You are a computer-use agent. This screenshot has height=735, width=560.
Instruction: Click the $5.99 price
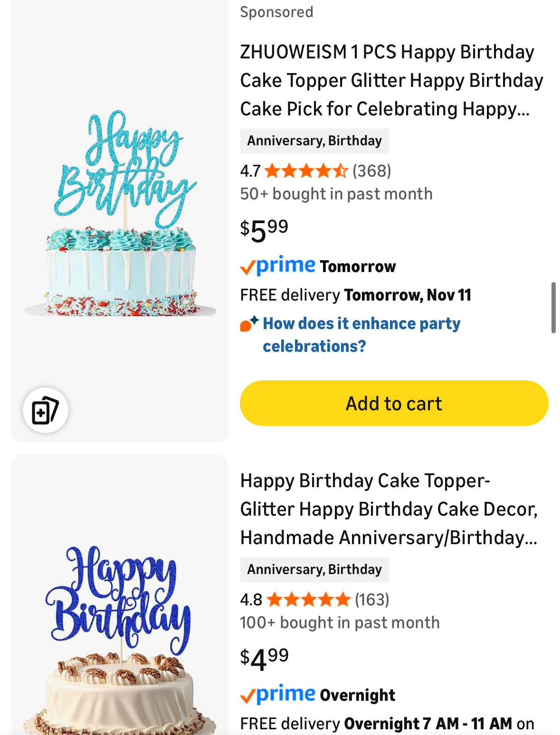pos(264,230)
